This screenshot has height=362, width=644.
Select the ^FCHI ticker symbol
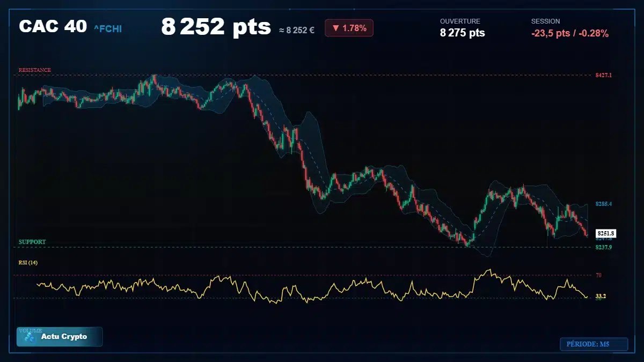click(x=107, y=28)
